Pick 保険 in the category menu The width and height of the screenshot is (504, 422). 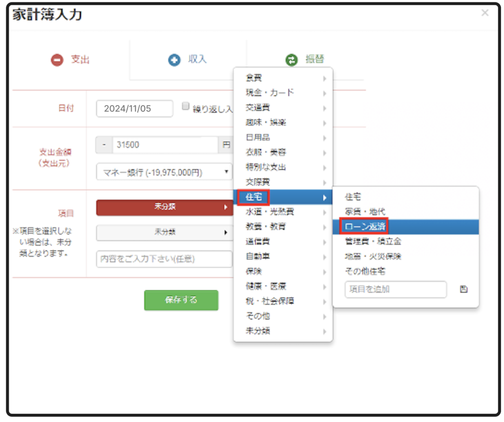coord(283,271)
